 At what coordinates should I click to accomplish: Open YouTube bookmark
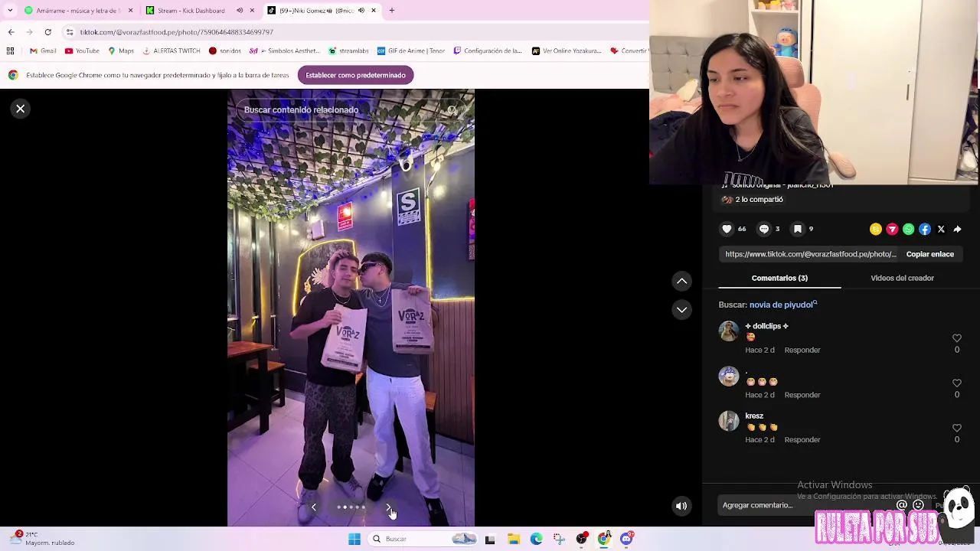82,51
